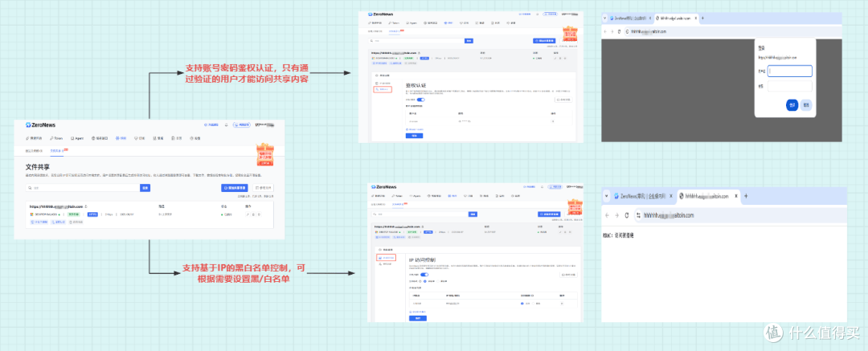
Task: Open notification bell in the left File Sharing window
Action: tap(227, 125)
